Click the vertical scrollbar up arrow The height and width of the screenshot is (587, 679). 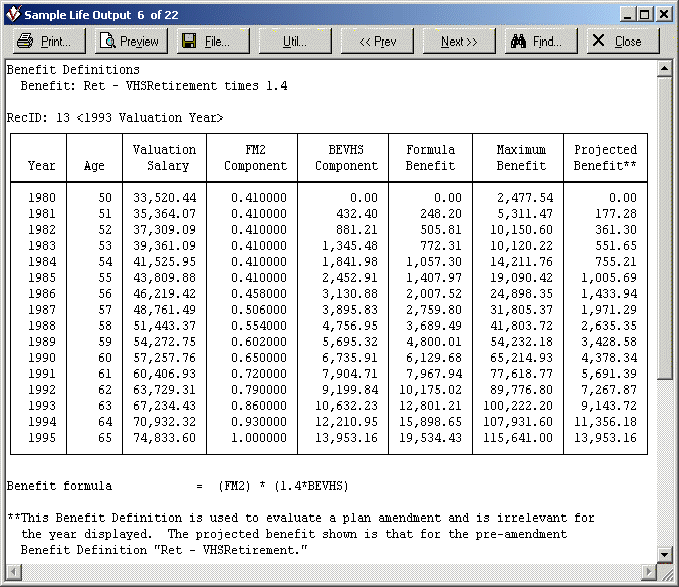[x=664, y=69]
